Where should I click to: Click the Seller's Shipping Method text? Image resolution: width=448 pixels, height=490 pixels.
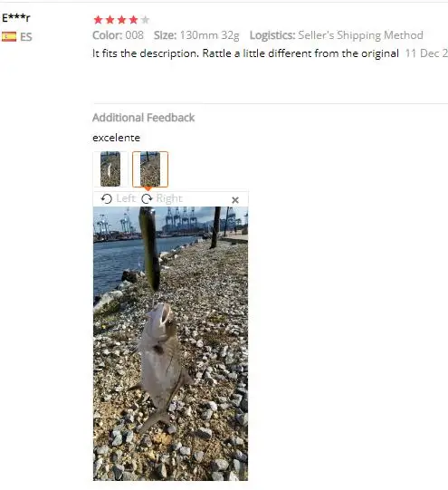click(360, 35)
